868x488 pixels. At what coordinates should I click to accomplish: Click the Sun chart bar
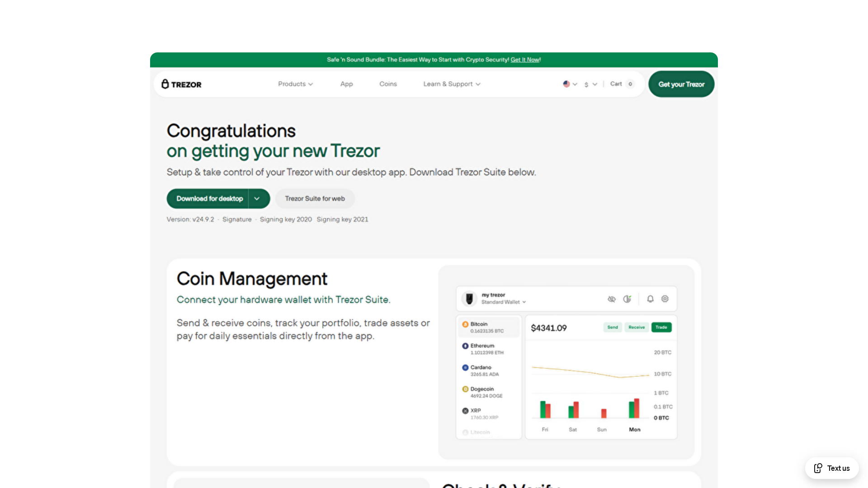pos(604,413)
